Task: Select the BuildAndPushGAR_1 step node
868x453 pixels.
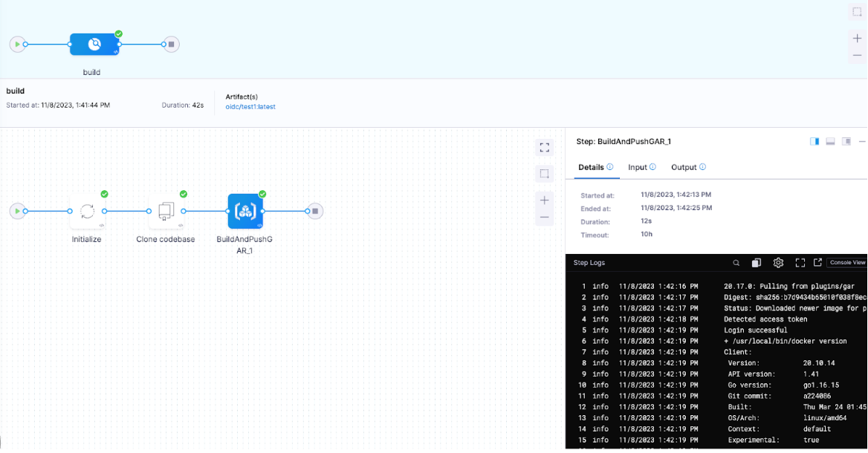Action: click(x=244, y=212)
